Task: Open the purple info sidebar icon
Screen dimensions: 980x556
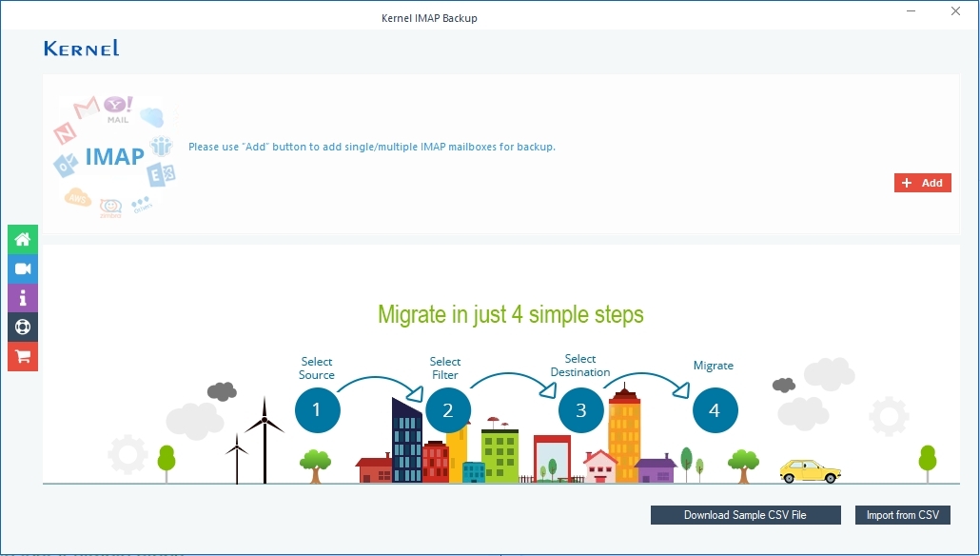Action: pyautogui.click(x=23, y=298)
